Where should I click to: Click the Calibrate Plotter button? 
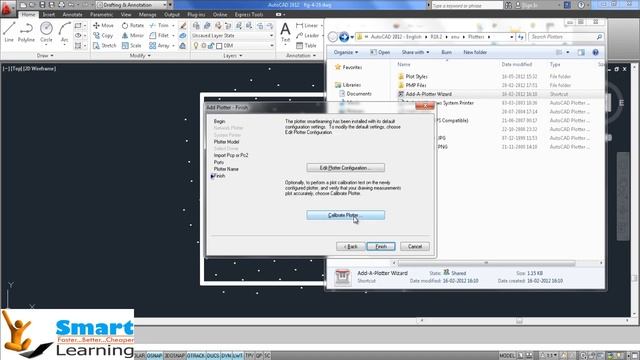point(345,215)
